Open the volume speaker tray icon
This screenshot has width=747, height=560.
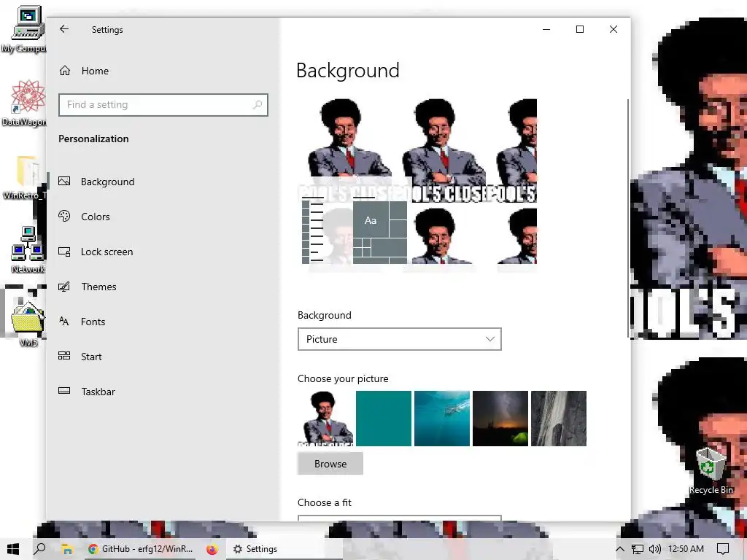(655, 549)
